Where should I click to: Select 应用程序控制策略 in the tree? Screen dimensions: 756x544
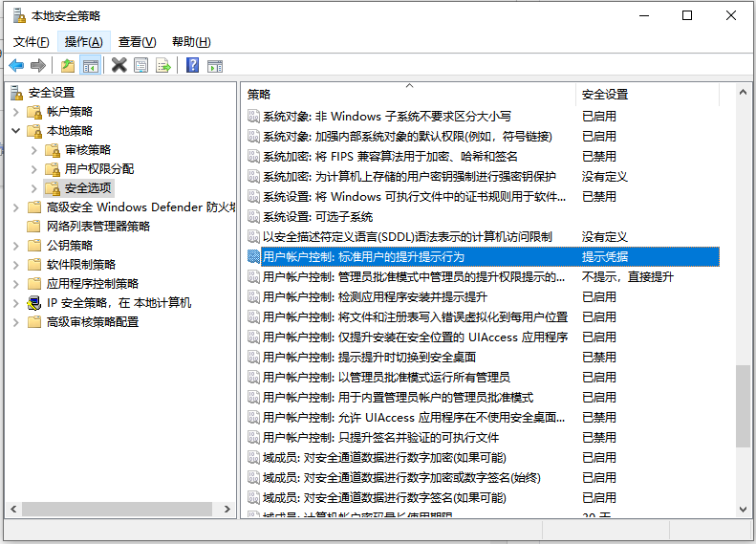coord(93,284)
